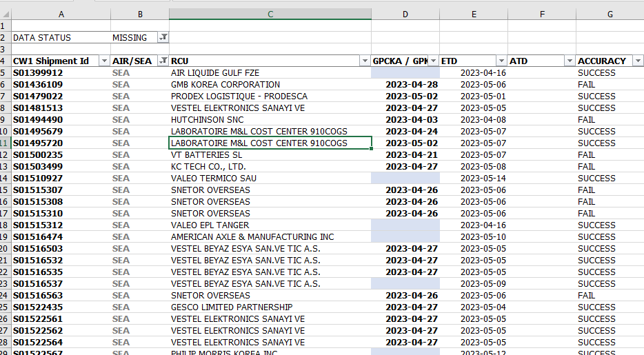Click VT BATTERIES SL cell

point(270,154)
